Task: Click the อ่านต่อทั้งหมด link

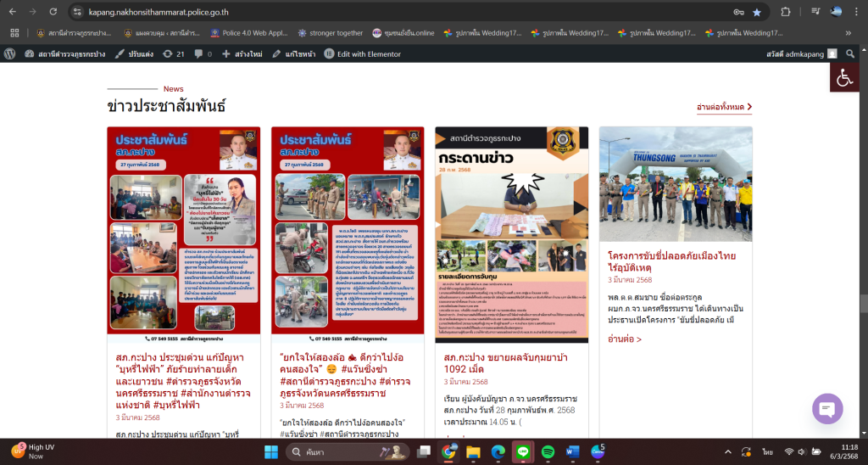Action: tap(724, 107)
